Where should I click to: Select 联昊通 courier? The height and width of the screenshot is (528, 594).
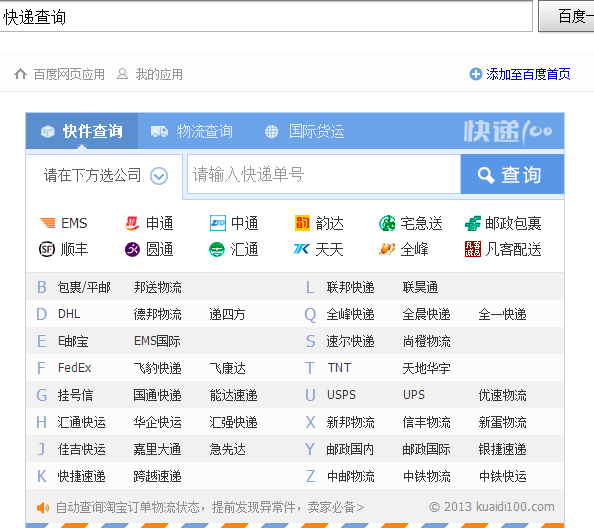point(420,287)
